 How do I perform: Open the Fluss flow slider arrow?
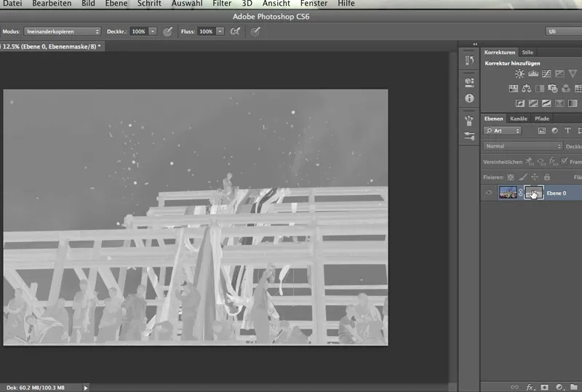tap(220, 31)
